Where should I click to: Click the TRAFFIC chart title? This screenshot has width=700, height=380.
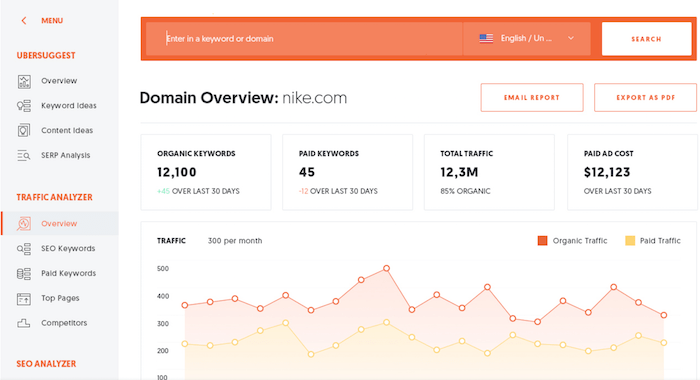[171, 241]
